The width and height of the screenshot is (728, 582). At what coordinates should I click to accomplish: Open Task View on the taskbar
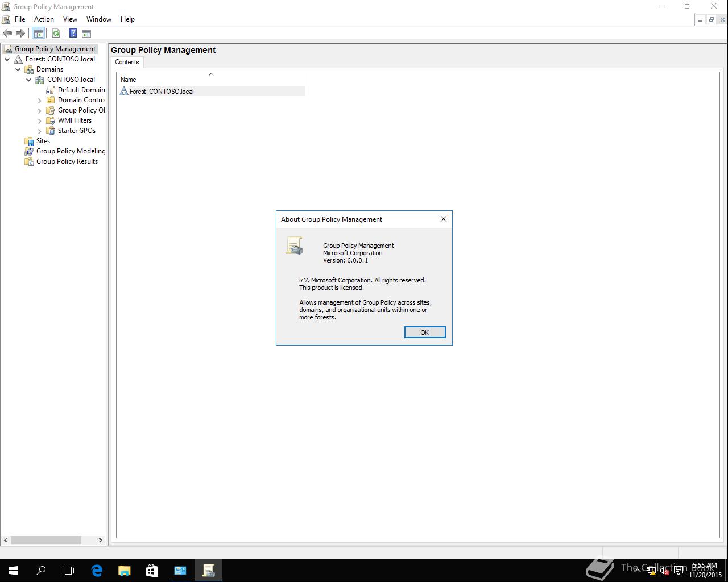tap(68, 570)
